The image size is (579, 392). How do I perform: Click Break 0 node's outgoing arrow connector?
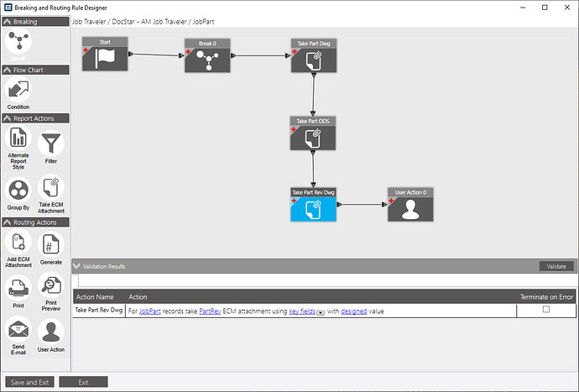233,55
